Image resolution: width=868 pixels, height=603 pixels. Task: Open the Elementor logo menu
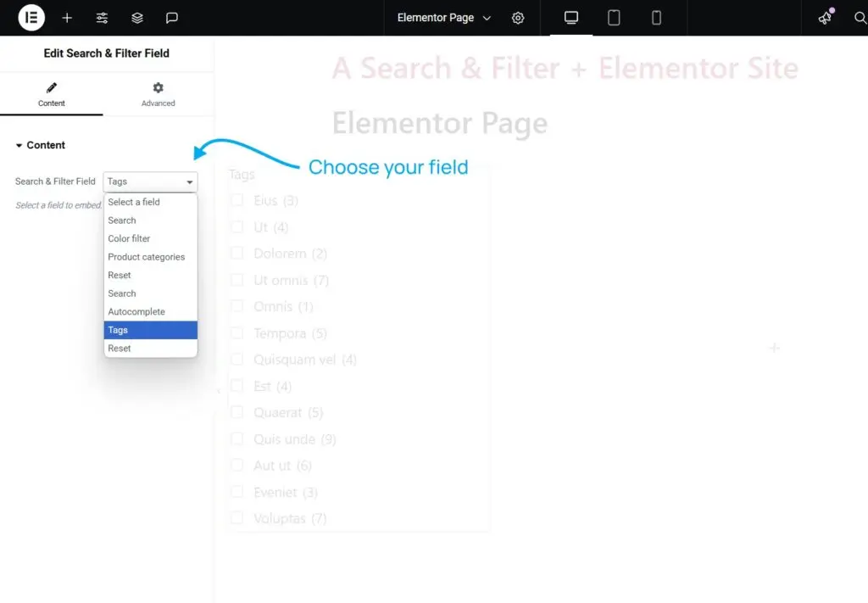(x=31, y=18)
